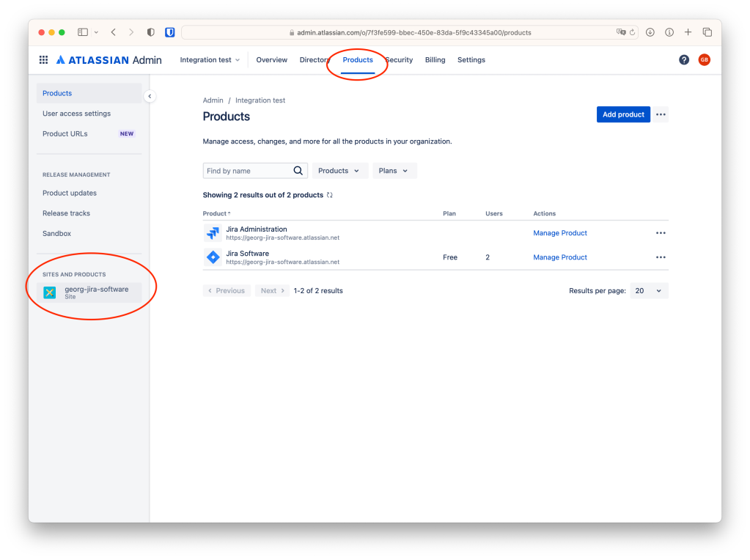Viewport: 750px width, 560px height.
Task: Refresh the product results list
Action: tap(330, 195)
